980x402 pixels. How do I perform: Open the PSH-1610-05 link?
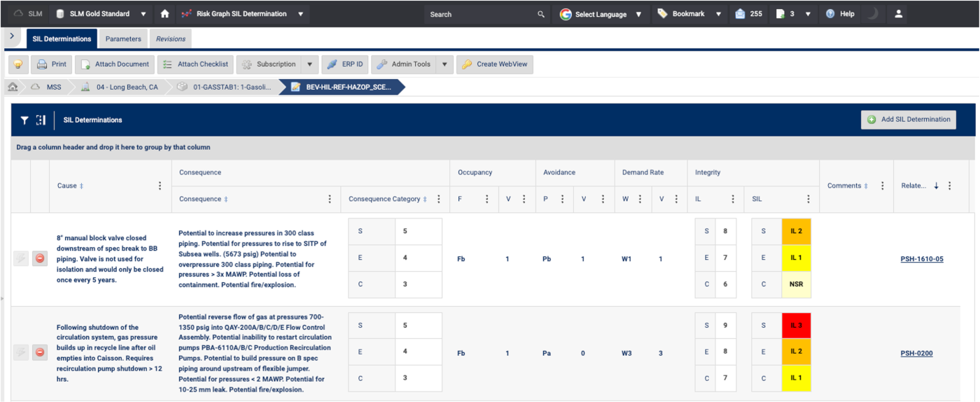click(x=921, y=259)
